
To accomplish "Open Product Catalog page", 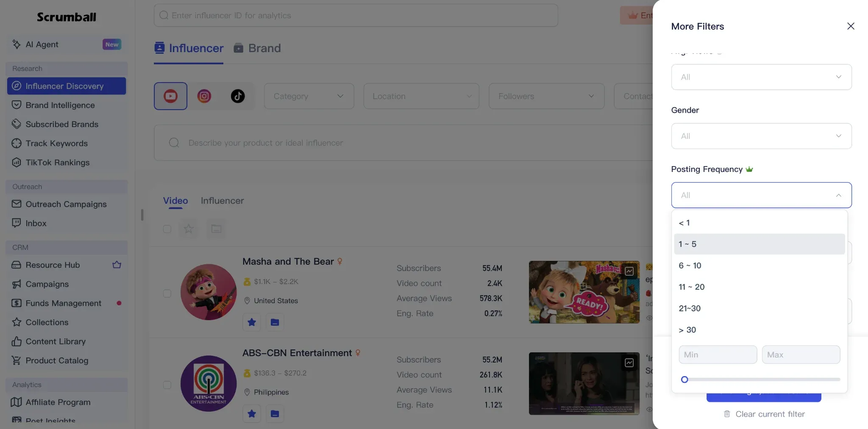I will pos(67,360).
